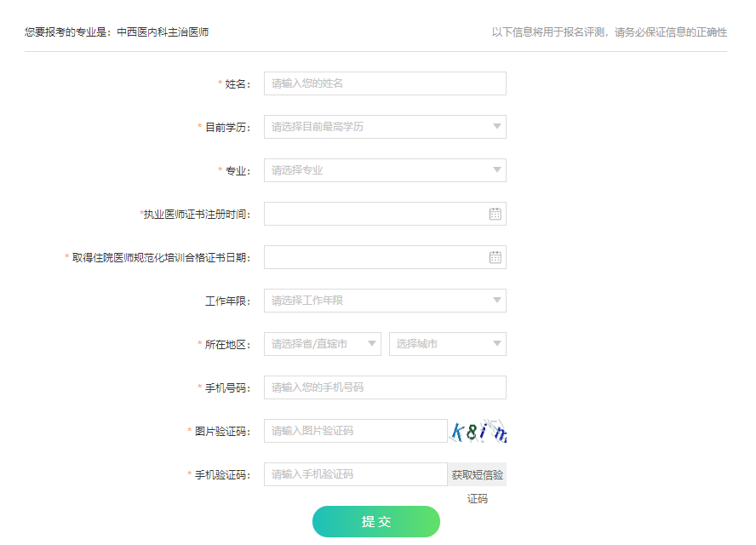Select province in 请选择省/直辖市 dropdown

click(x=322, y=344)
